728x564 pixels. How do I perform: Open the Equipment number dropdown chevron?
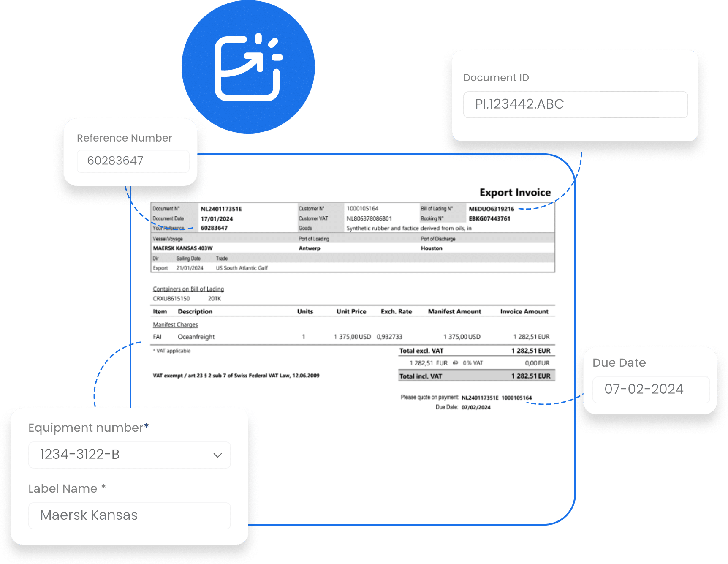point(217,455)
